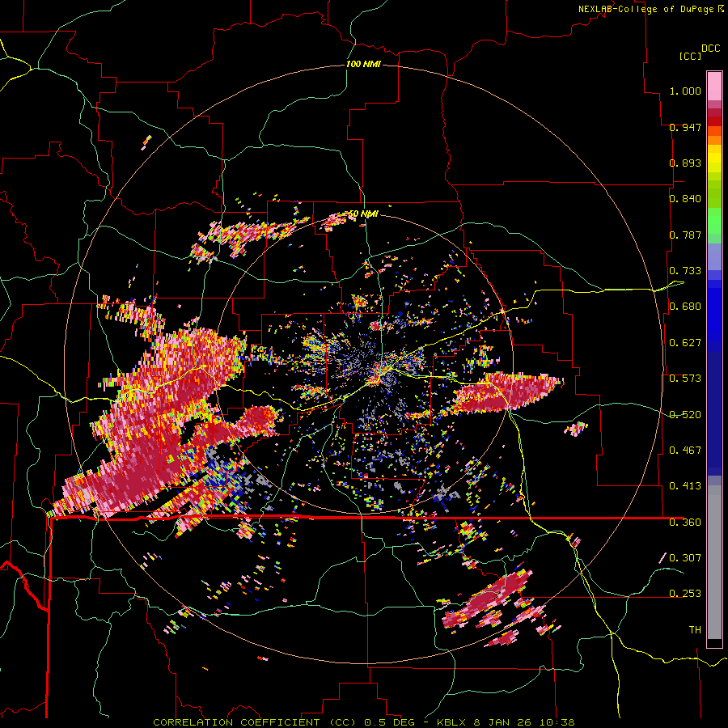728x728 pixels.
Task: Click the DCC product label
Action: (x=710, y=49)
